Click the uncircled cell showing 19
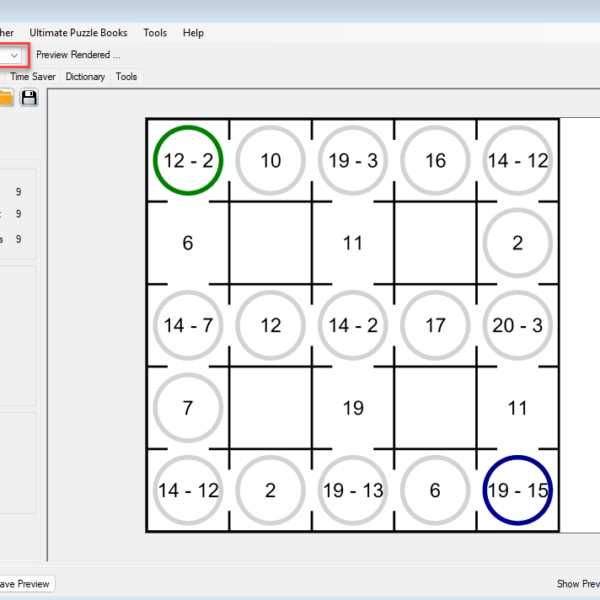Viewport: 600px width, 600px height. click(352, 408)
